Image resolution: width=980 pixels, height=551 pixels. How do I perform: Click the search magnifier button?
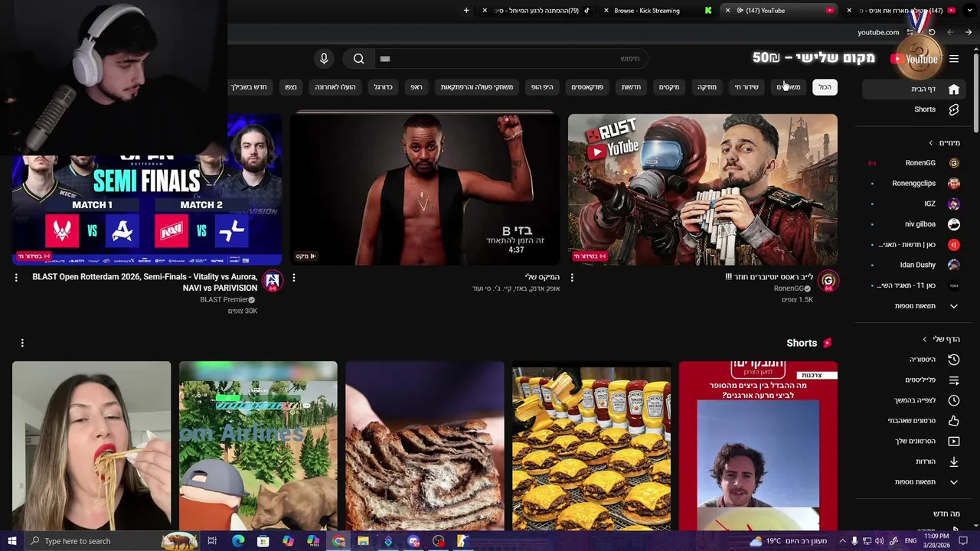point(358,59)
